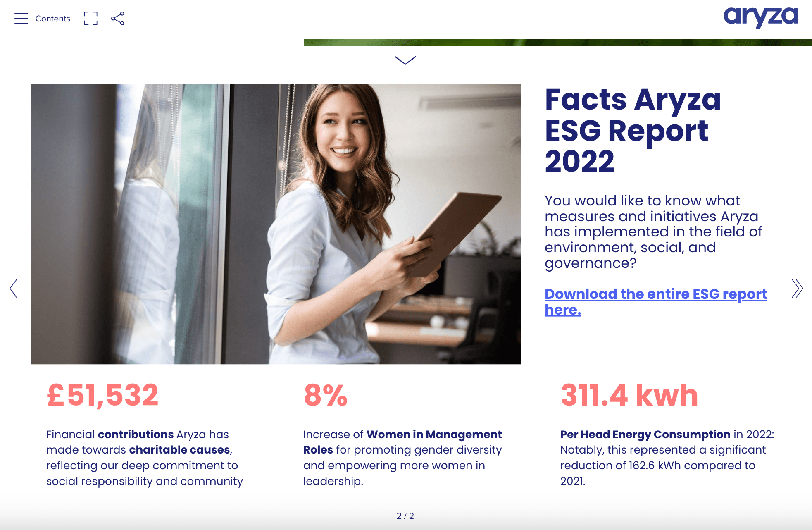Click the charitable causes description text

point(144,458)
